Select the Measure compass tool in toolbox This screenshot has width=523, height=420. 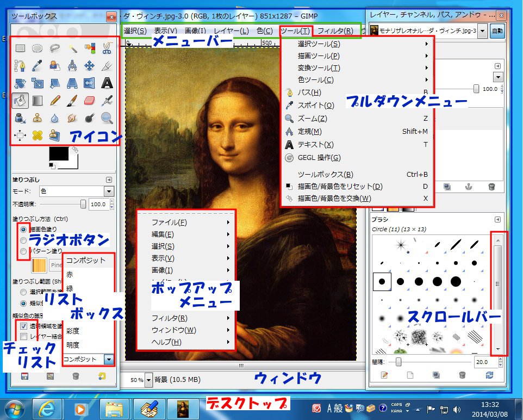[72, 66]
